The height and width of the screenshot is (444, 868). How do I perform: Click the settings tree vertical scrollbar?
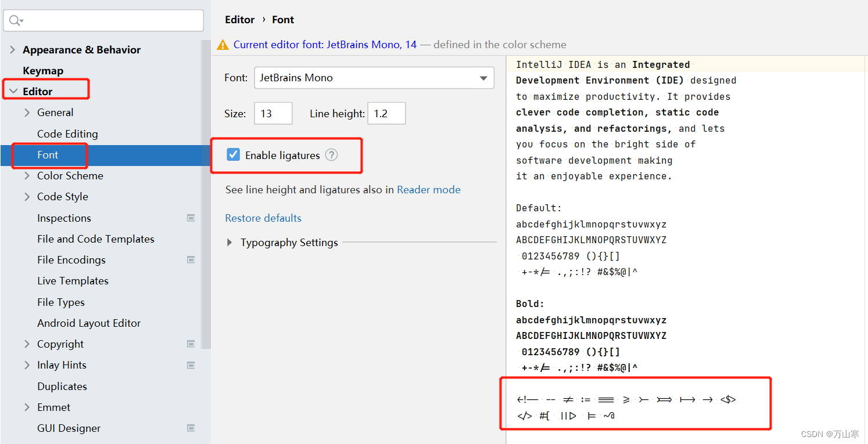coord(206,194)
